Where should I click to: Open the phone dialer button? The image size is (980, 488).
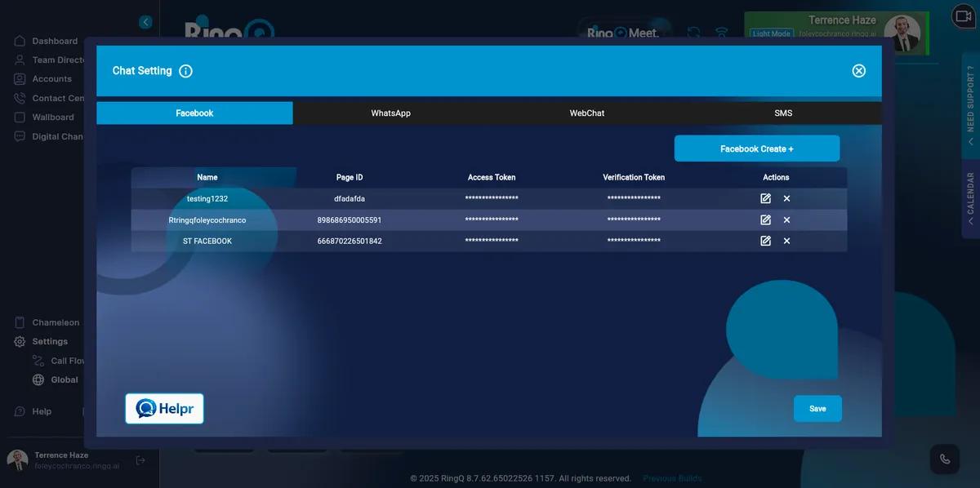pyautogui.click(x=945, y=459)
